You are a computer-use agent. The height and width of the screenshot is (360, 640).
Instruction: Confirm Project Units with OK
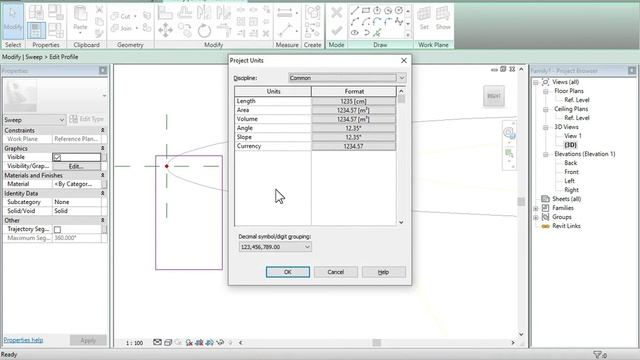click(288, 272)
